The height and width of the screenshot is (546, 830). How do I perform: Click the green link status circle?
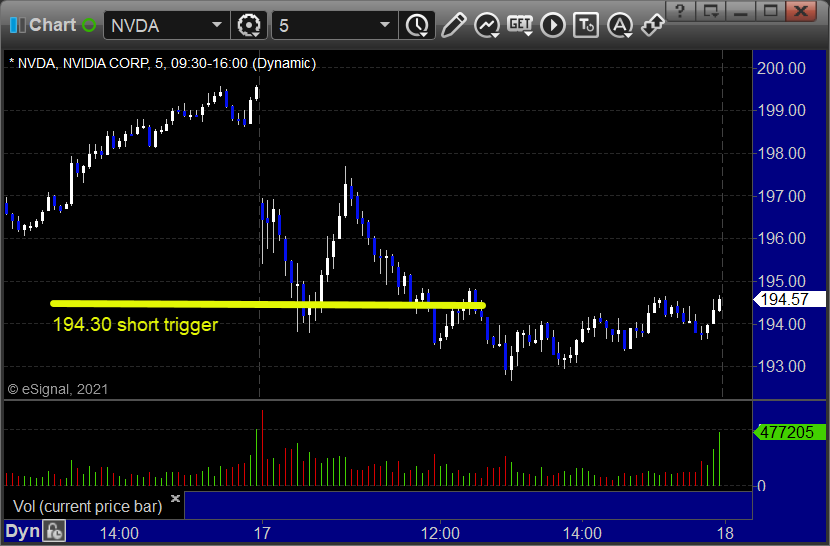[x=89, y=25]
